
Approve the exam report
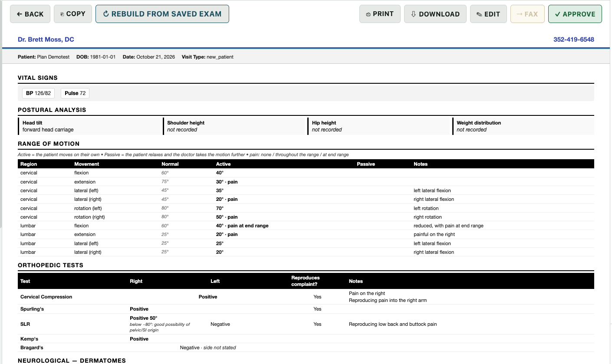(575, 14)
